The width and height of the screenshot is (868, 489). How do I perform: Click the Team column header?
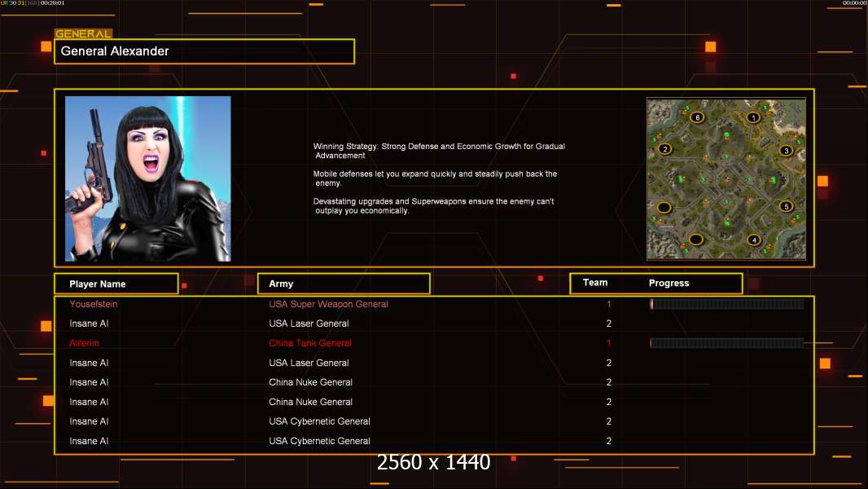(595, 283)
